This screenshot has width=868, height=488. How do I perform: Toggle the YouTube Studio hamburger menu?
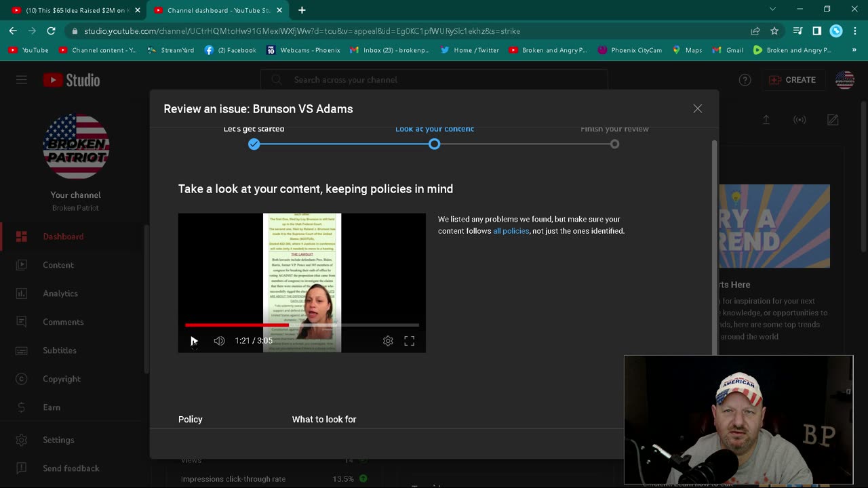tap(22, 80)
